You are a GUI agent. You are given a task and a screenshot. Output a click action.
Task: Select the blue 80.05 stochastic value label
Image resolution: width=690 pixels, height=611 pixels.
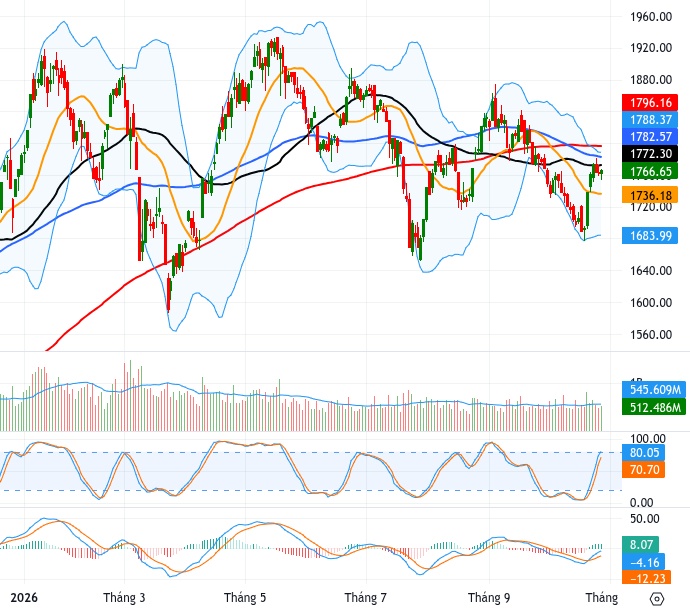(x=643, y=453)
